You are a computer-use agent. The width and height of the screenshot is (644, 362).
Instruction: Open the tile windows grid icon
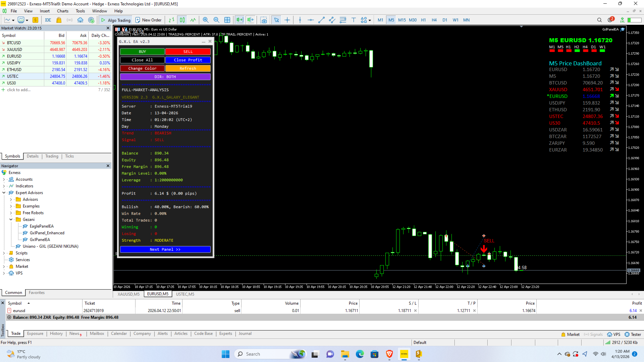pyautogui.click(x=227, y=20)
